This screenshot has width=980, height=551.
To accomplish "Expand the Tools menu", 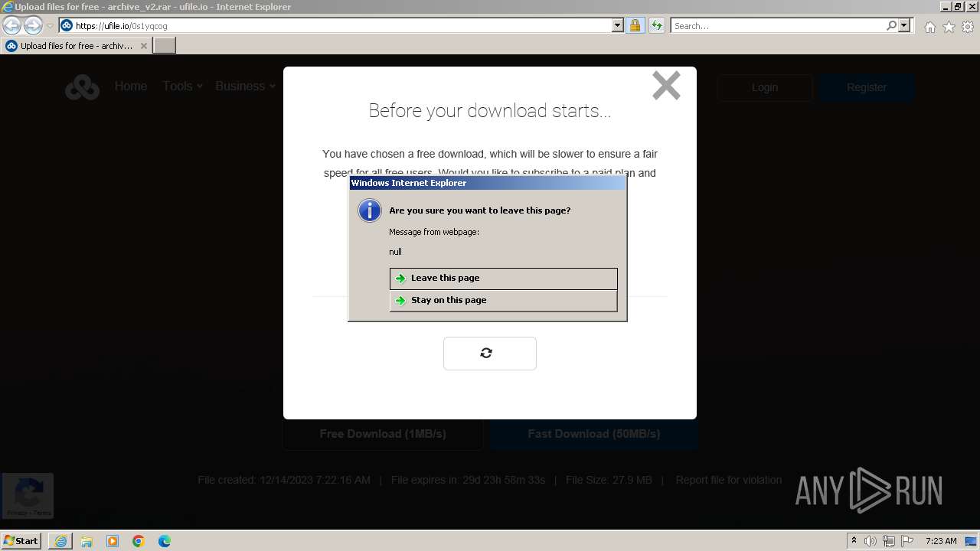I will (182, 86).
